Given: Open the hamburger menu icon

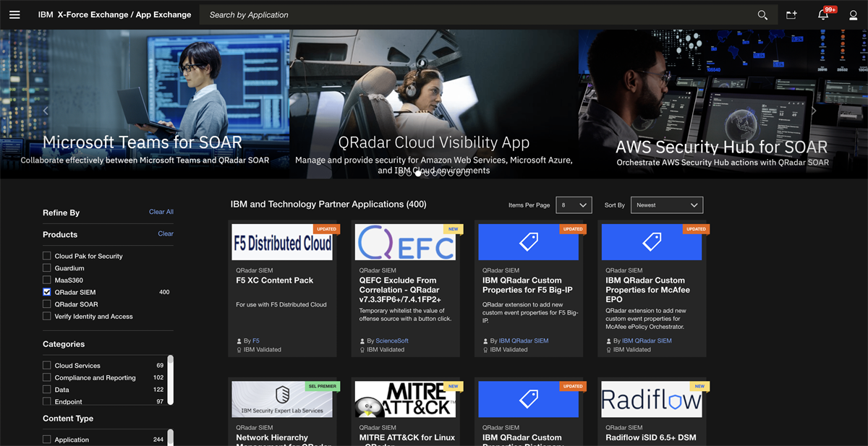Looking at the screenshot, I should pos(14,14).
